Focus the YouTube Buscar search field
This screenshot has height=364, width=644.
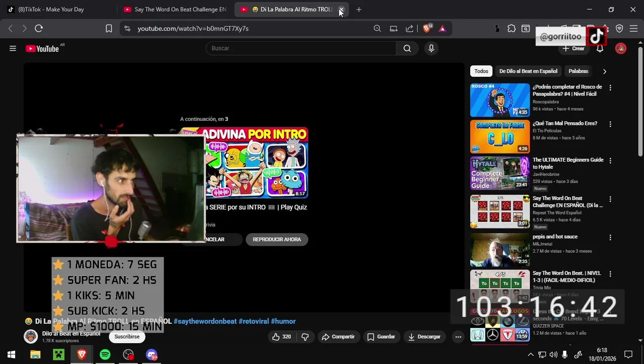point(301,49)
